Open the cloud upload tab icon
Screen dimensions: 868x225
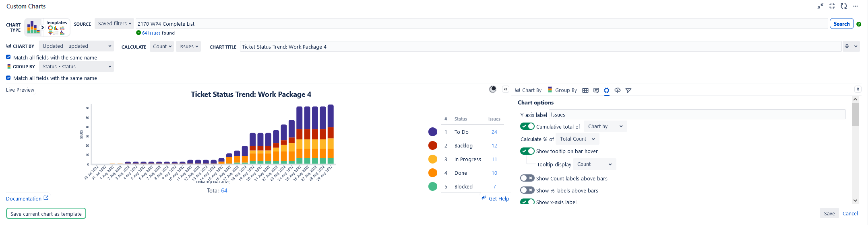618,90
